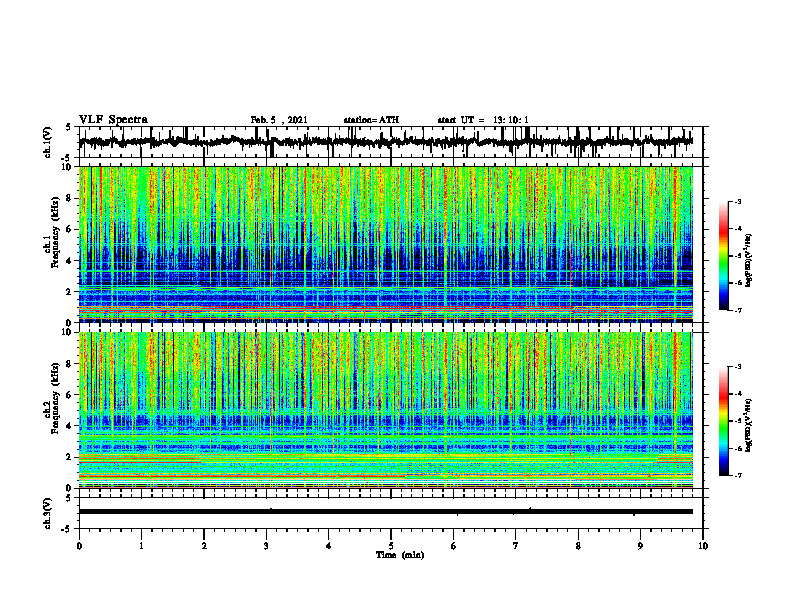This screenshot has width=792, height=612.
Task: Select the log(PSD) label beside ch.1 color bar
Action: 749,261
